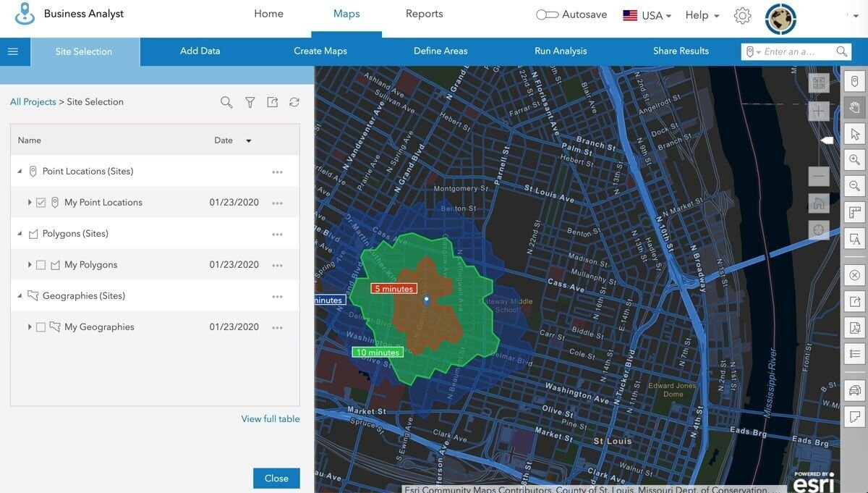Click the Close button

tap(276, 479)
